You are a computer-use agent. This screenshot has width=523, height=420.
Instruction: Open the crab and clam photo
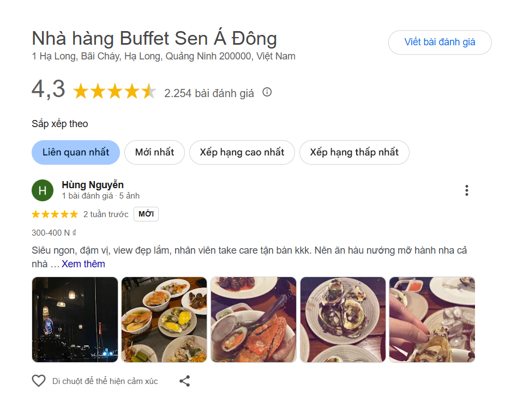pos(254,320)
